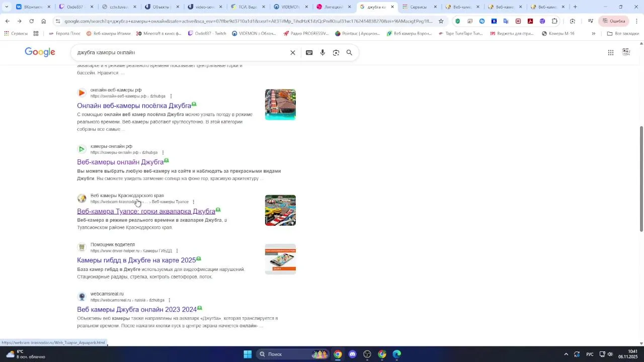The height and width of the screenshot is (362, 644).
Task: Open more options for Помощник водителя result
Action: (x=177, y=251)
